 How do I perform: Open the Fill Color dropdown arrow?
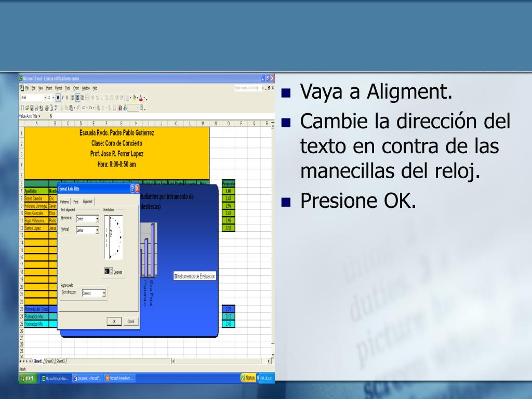137,98
